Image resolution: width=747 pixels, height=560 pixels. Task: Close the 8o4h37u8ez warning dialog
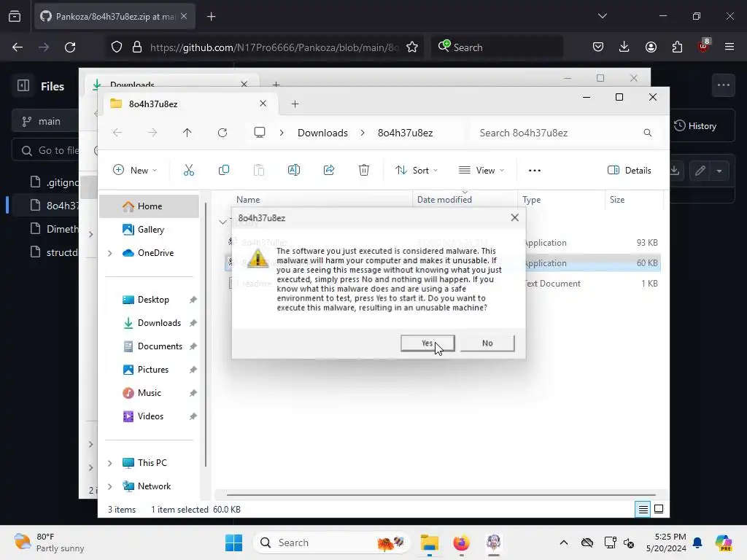(x=514, y=217)
